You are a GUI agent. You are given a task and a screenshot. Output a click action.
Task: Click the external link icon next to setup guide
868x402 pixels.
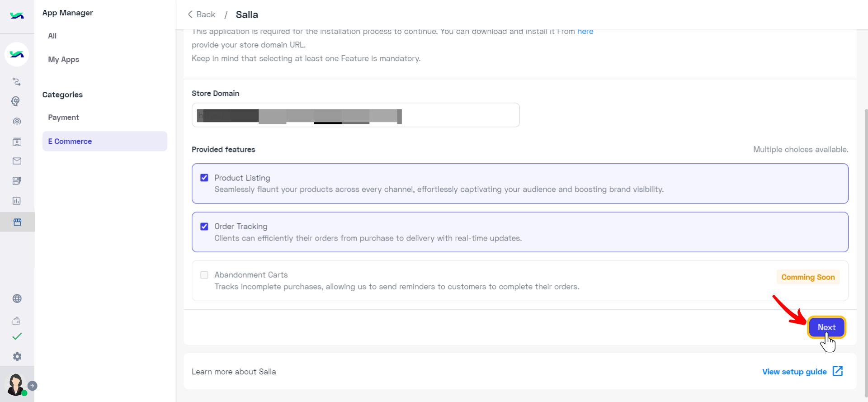(x=838, y=371)
